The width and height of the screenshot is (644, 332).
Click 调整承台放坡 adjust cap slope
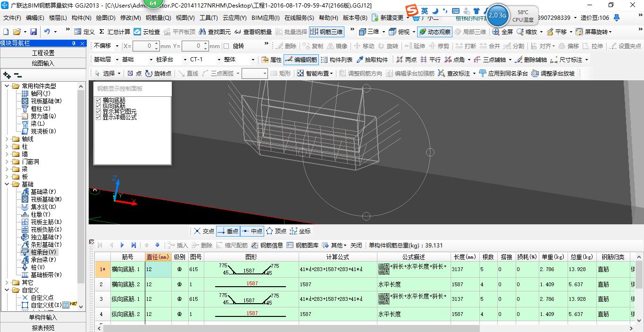pyautogui.click(x=553, y=73)
